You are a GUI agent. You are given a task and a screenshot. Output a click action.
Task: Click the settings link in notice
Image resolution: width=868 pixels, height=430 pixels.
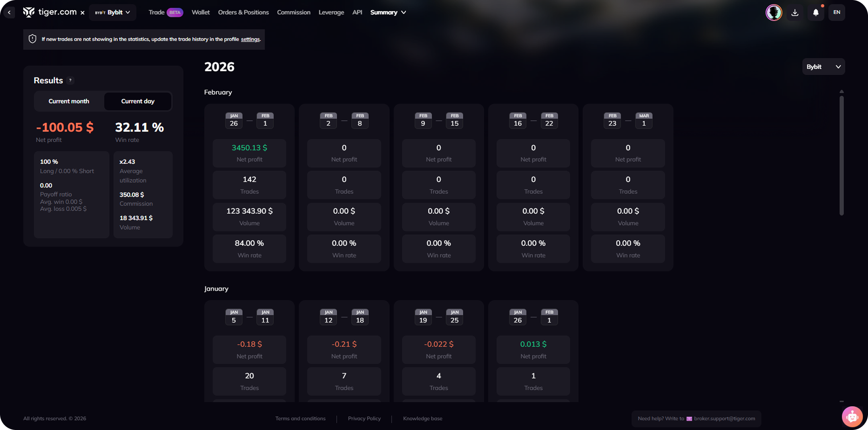click(250, 39)
